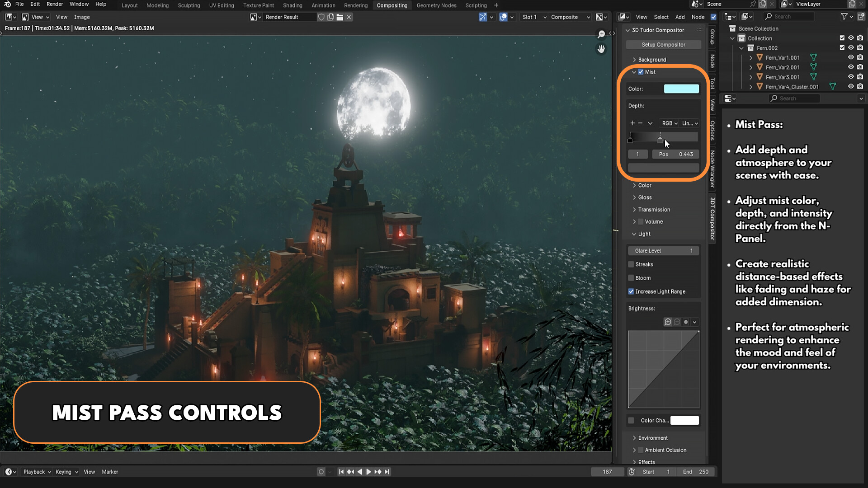The height and width of the screenshot is (488, 868).
Task: Switch to the Rendering workspace tab
Action: (x=355, y=5)
